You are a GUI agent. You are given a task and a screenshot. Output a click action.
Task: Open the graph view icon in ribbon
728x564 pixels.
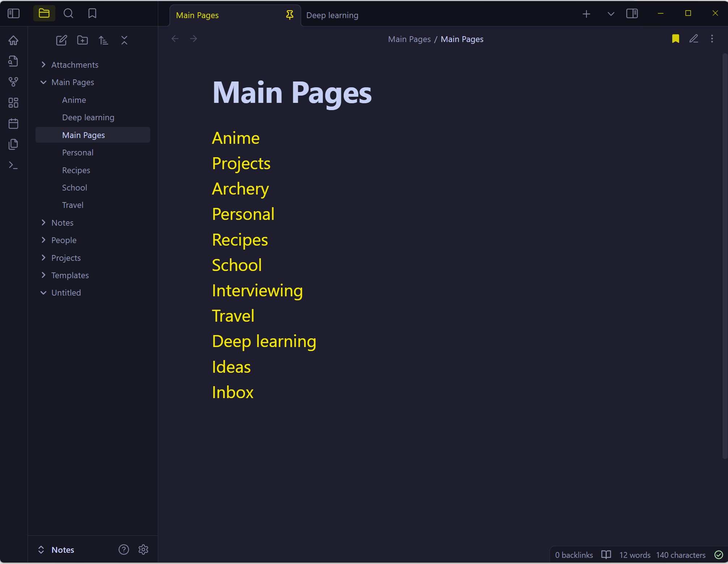click(13, 82)
